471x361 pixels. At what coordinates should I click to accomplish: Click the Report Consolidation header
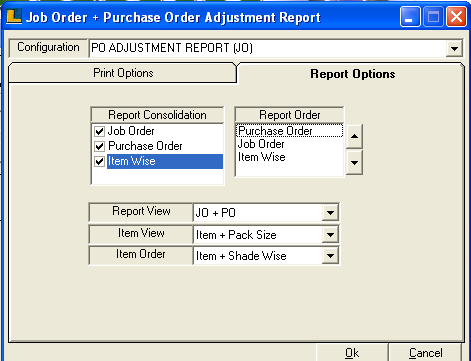[x=157, y=115]
